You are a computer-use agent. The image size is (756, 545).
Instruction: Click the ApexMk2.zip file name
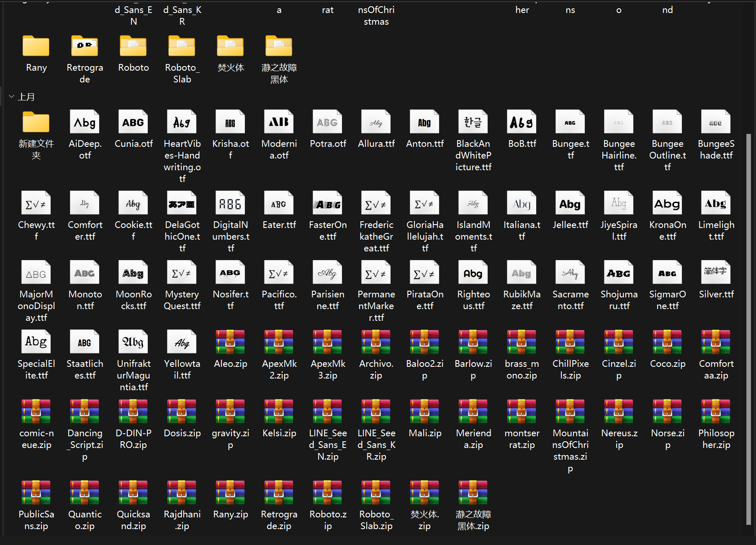[x=279, y=369]
